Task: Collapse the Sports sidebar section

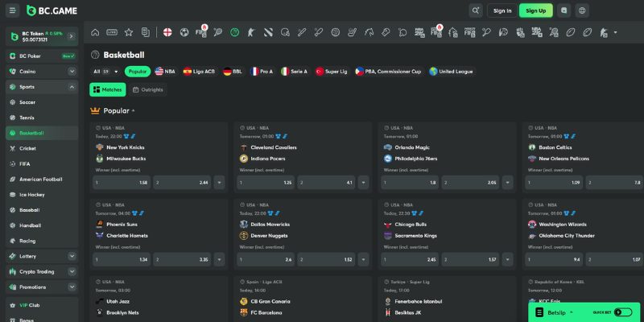Action: point(72,87)
